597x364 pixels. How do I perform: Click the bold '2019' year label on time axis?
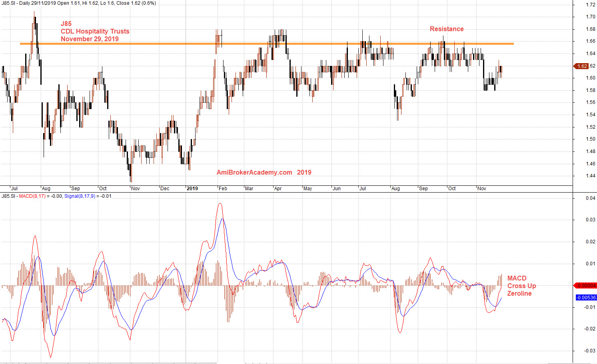(x=192, y=189)
